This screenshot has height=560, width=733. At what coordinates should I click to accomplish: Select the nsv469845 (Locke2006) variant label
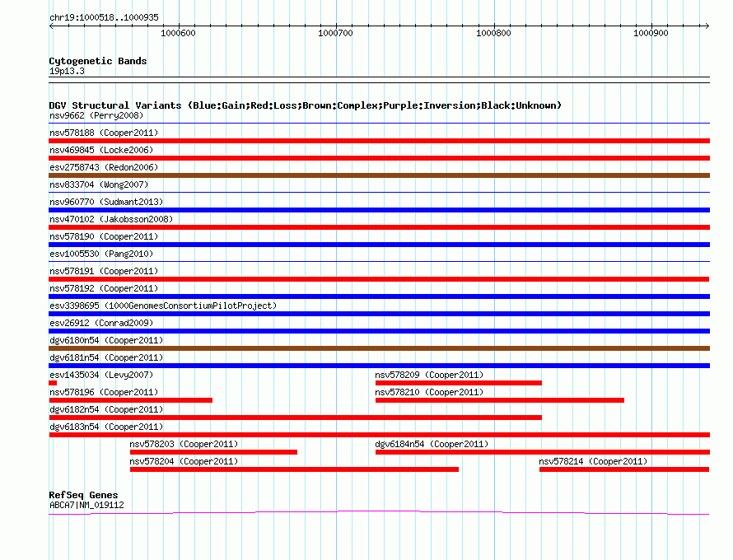tap(101, 150)
